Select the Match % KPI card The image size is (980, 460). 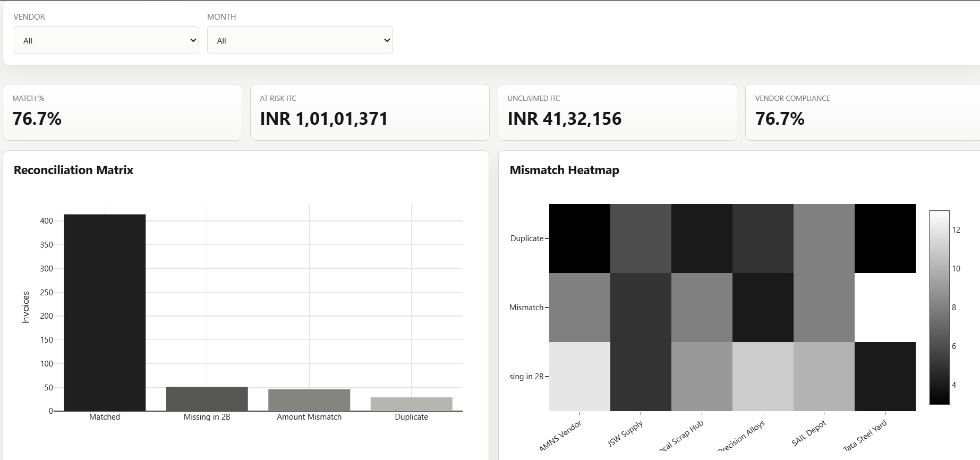point(123,113)
